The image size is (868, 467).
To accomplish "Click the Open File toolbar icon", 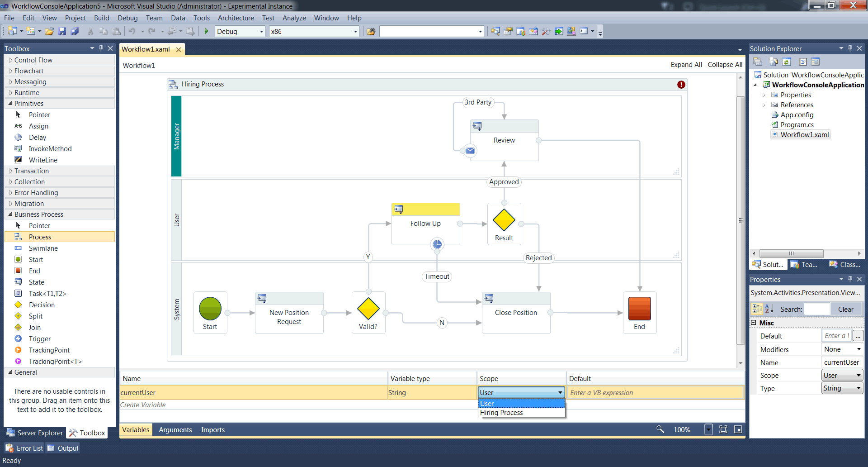I will point(49,31).
